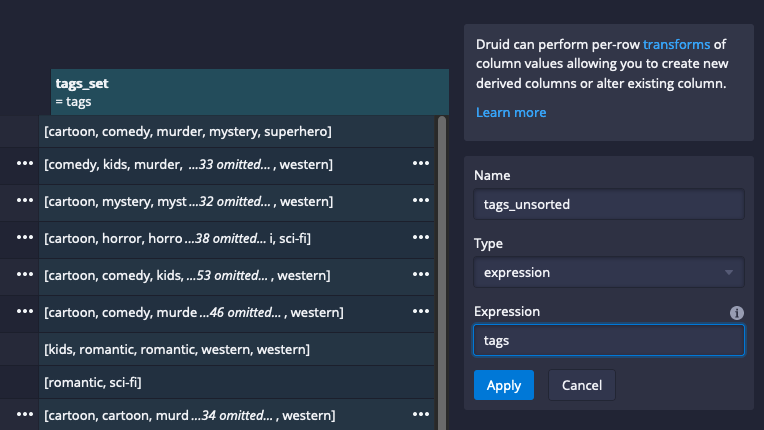The image size is (764, 430).
Task: Open the 'Learn more' link
Action: [x=511, y=112]
